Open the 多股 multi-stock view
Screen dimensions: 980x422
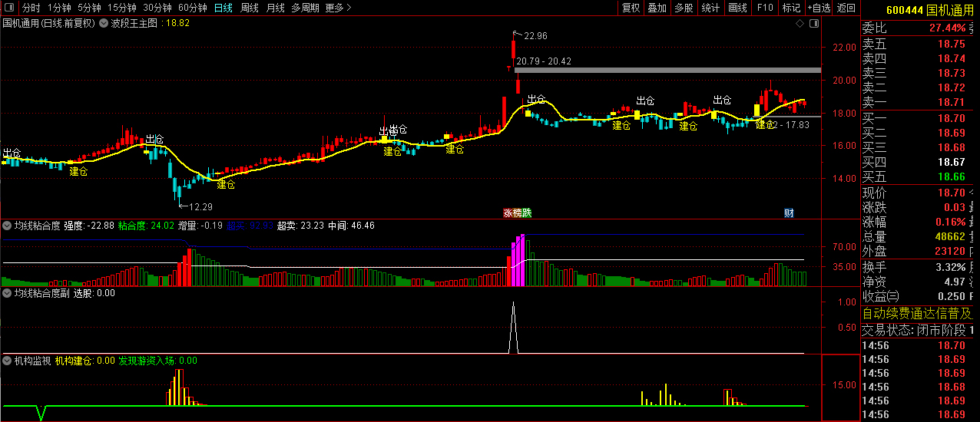coord(684,8)
